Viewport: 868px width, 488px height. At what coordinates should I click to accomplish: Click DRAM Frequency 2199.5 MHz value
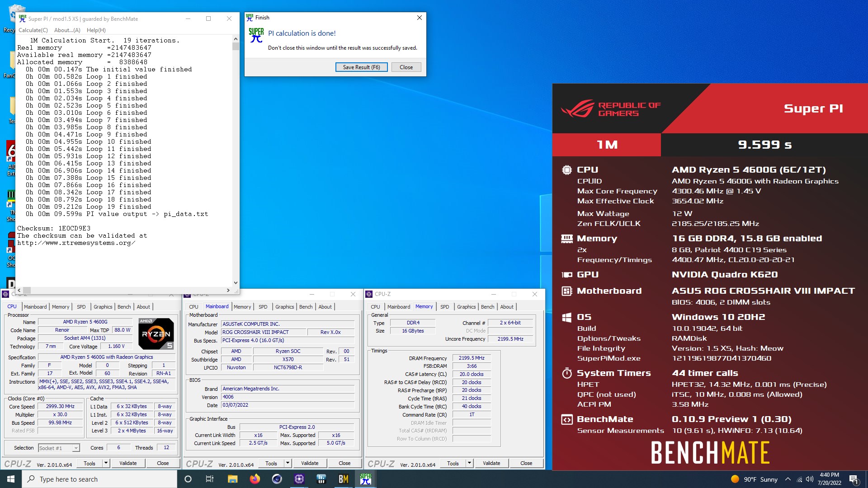point(472,358)
